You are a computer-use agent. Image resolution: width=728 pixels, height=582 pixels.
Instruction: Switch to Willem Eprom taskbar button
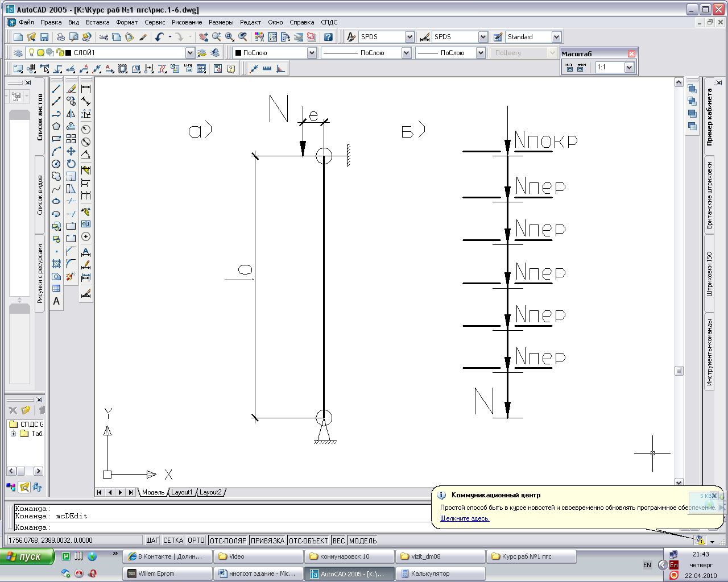[x=168, y=573]
